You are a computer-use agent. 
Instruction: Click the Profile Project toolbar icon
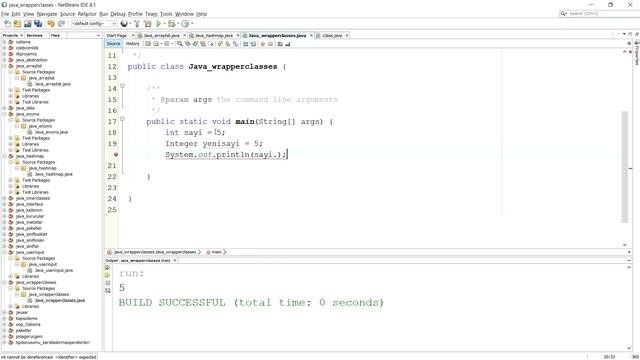point(185,24)
